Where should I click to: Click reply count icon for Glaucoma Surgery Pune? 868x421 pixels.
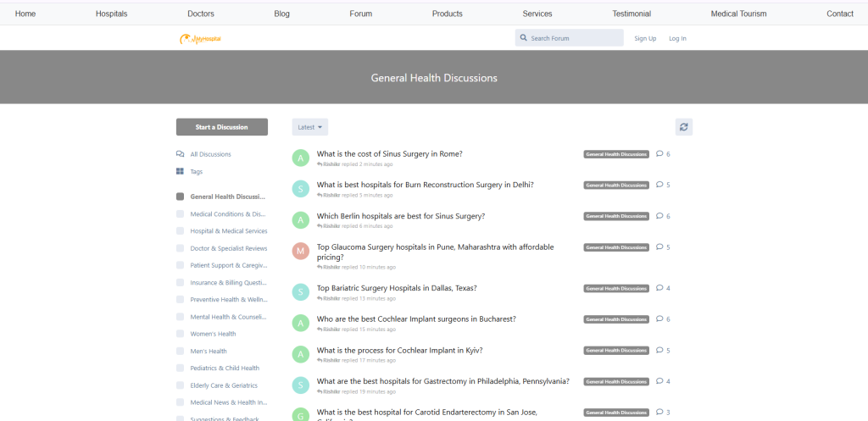tap(659, 247)
